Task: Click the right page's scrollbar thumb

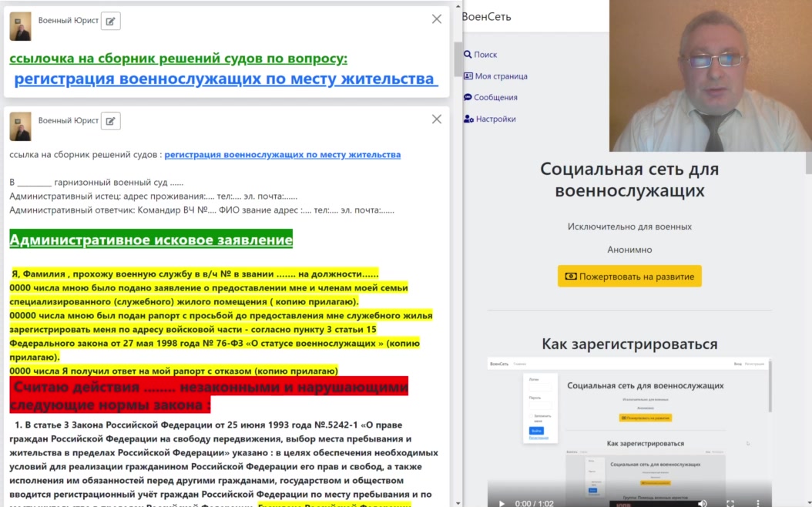Action: pos(808,163)
